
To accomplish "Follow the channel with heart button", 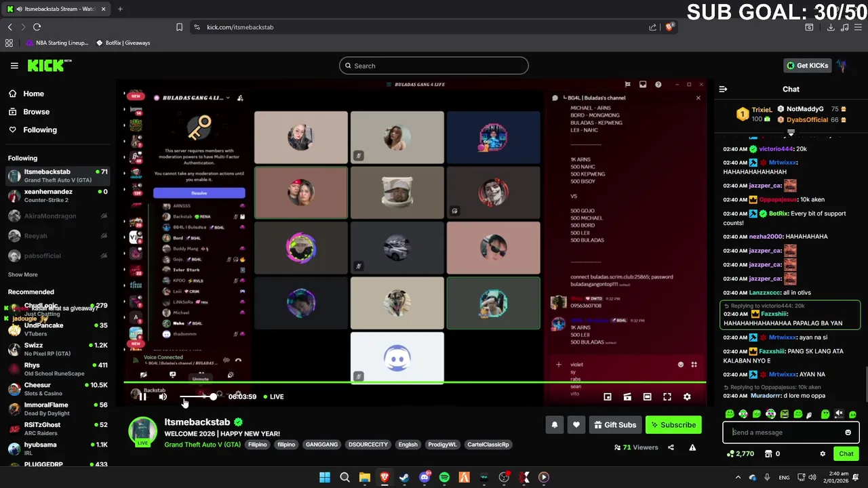I will click(x=576, y=425).
